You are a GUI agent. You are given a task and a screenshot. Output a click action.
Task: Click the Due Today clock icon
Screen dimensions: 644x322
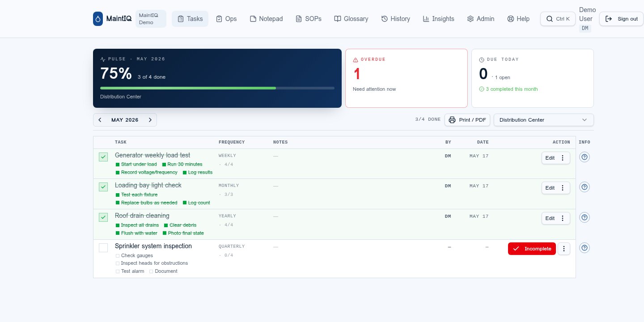482,59
